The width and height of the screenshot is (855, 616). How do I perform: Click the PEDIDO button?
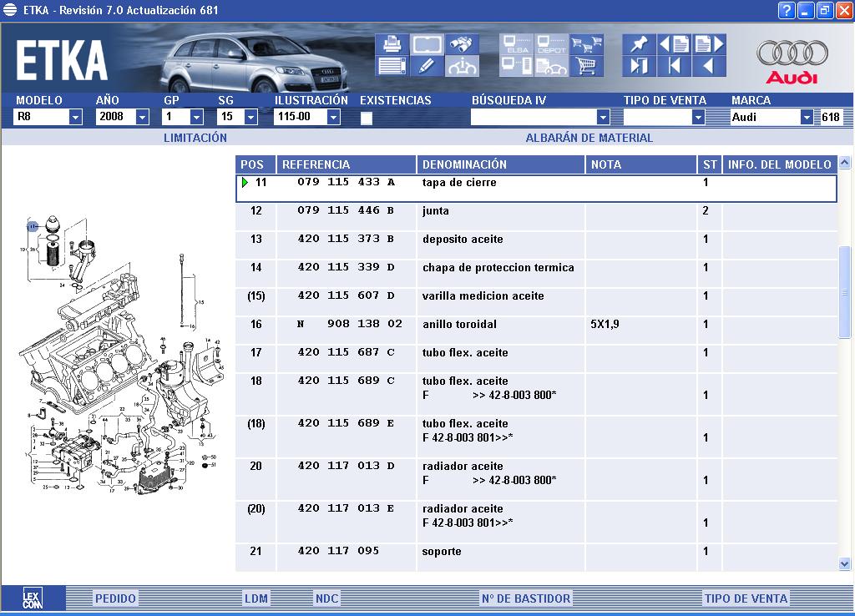click(x=115, y=598)
